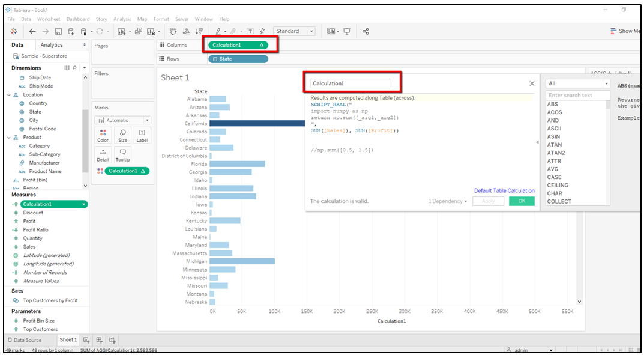Switch to the Analytics tab
Viewport: 644px width, 355px height.
tap(52, 45)
